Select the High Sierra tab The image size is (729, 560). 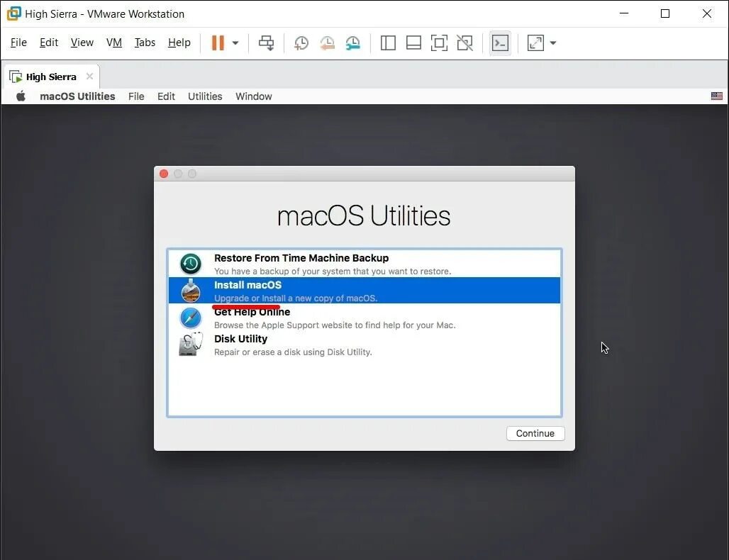51,77
